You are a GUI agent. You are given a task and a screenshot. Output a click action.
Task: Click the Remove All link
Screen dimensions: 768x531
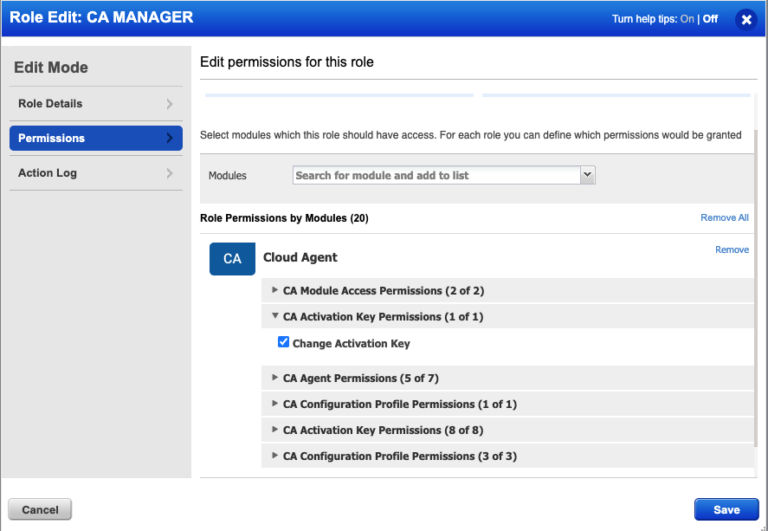[724, 217]
